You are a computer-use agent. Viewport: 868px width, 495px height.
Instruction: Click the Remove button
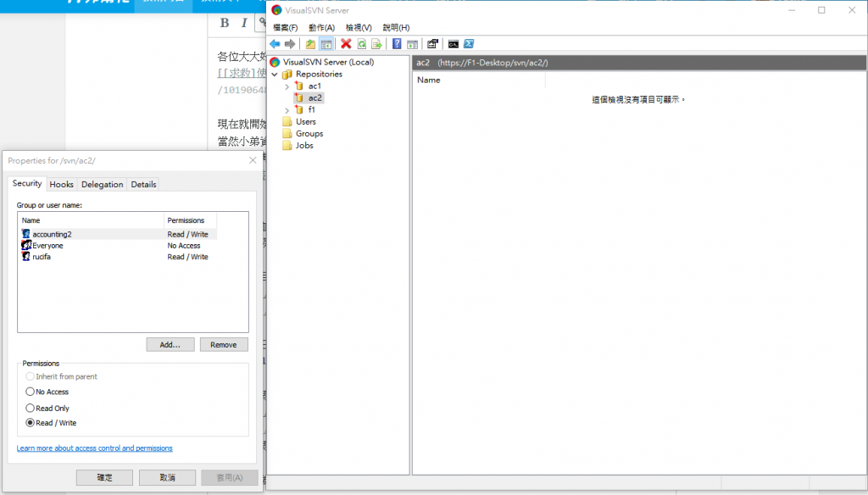click(224, 344)
